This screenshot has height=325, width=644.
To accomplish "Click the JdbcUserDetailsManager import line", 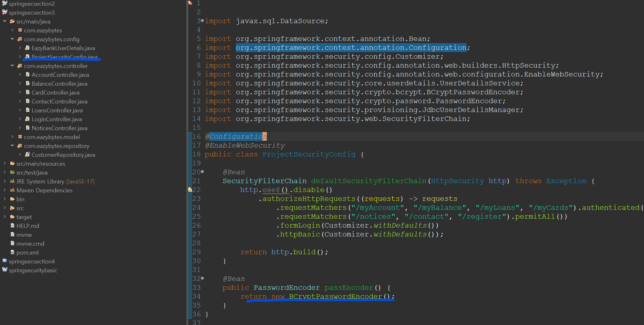I will pyautogui.click(x=364, y=110).
